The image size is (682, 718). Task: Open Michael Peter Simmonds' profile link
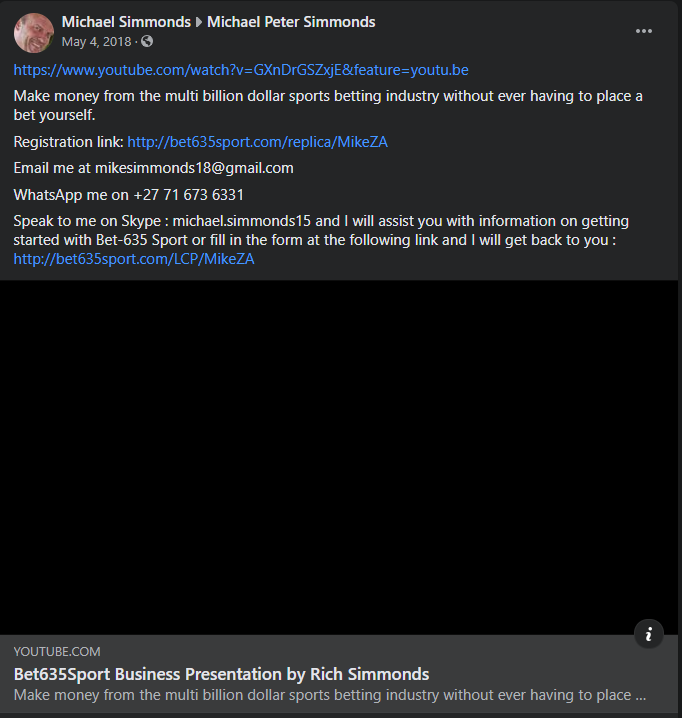(x=291, y=22)
